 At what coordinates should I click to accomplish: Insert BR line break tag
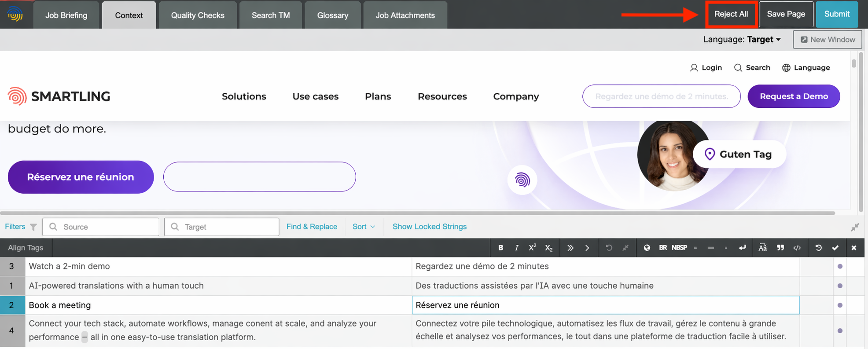click(662, 248)
